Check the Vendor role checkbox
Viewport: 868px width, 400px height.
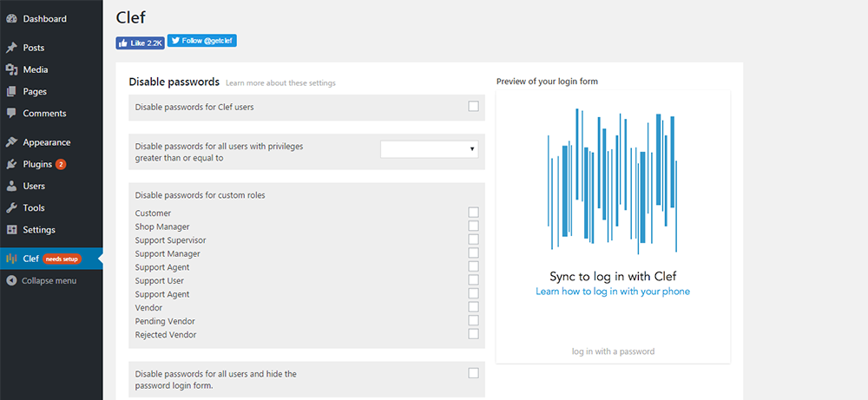(x=473, y=307)
